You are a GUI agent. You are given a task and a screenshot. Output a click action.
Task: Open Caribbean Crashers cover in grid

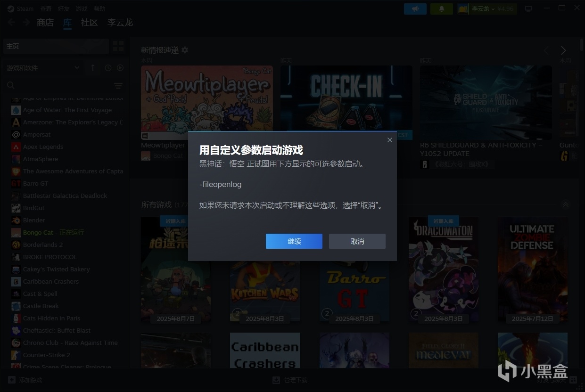265,351
